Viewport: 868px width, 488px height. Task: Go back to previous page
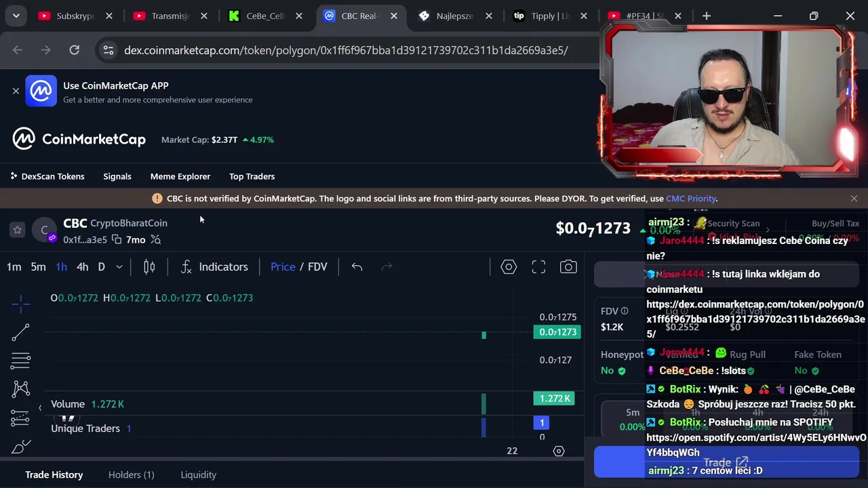[18, 49]
